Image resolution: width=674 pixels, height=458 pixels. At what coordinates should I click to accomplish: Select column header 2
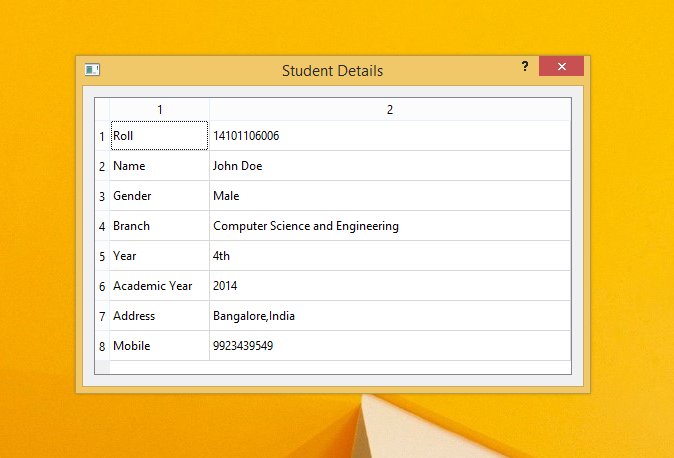point(390,109)
